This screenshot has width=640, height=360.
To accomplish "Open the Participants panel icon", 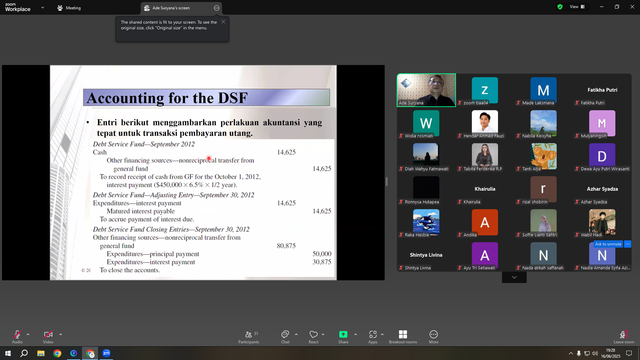I will coord(248,334).
